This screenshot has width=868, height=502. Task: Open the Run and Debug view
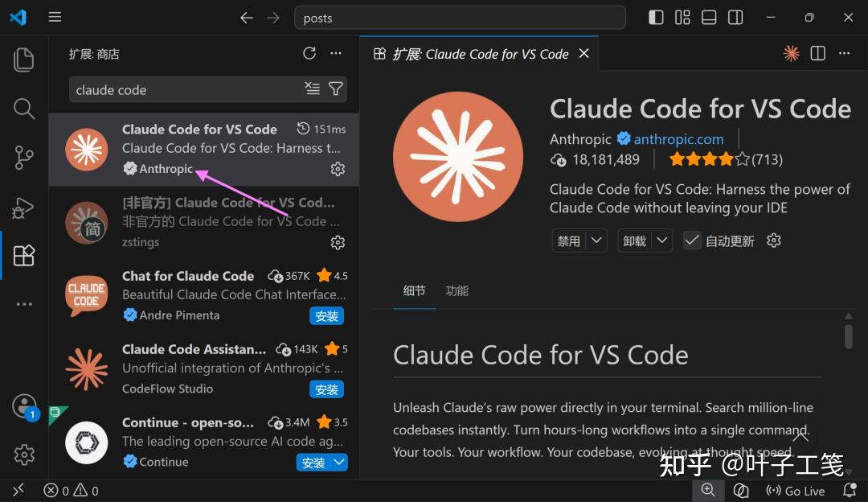[23, 208]
